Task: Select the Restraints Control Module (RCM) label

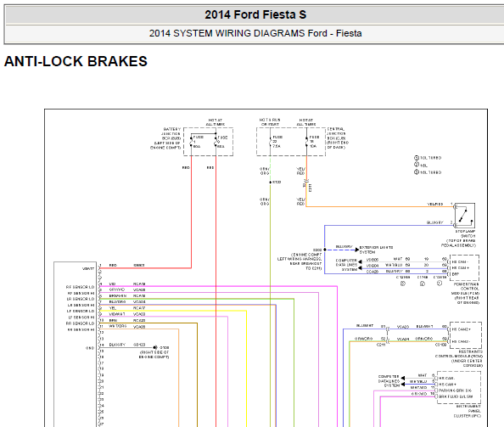Action: point(459,358)
